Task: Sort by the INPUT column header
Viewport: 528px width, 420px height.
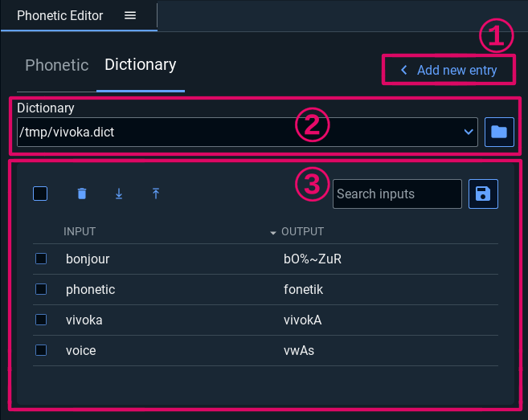Action: [80, 231]
